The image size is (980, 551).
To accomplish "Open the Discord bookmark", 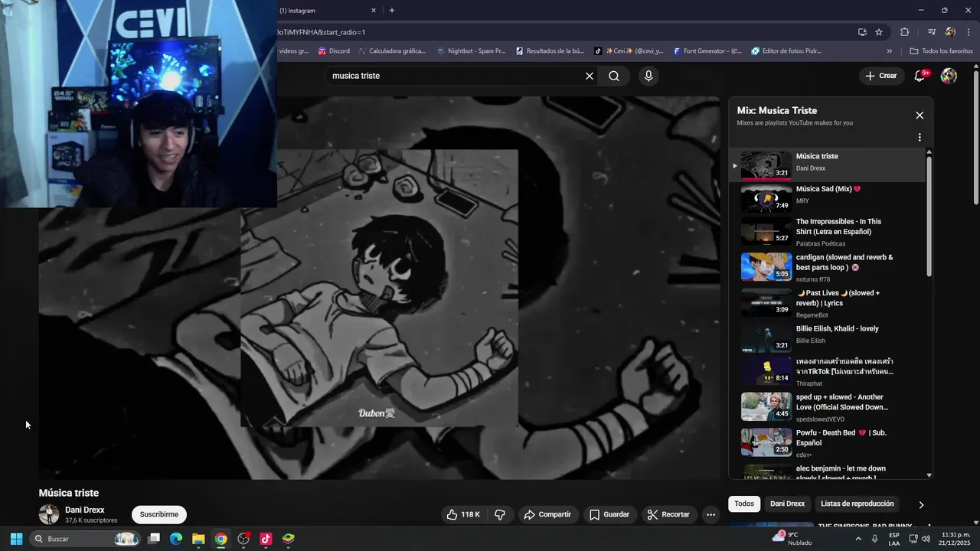I will point(334,51).
